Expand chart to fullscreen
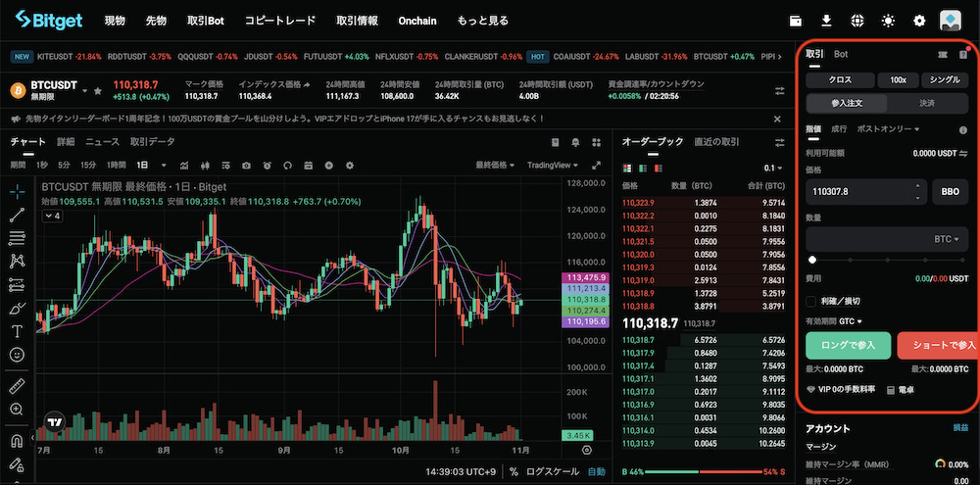 (x=596, y=166)
